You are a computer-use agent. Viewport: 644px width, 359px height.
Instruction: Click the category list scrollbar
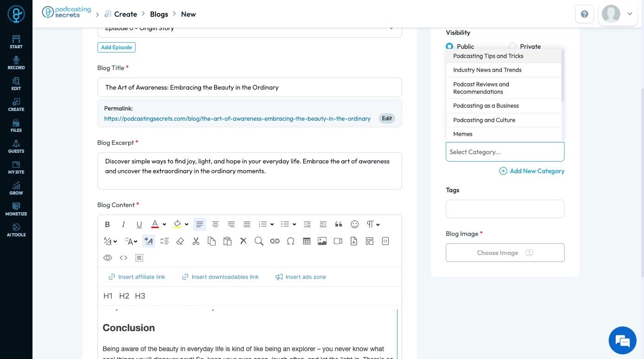[563, 76]
